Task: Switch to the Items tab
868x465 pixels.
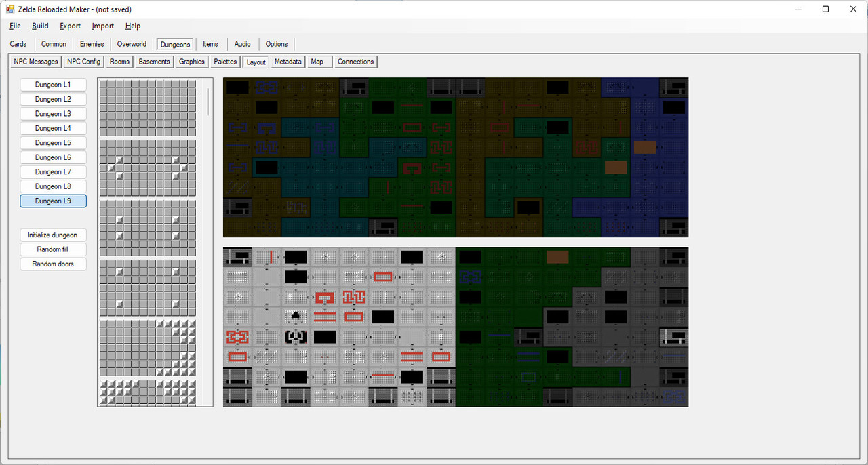Action: [x=210, y=44]
